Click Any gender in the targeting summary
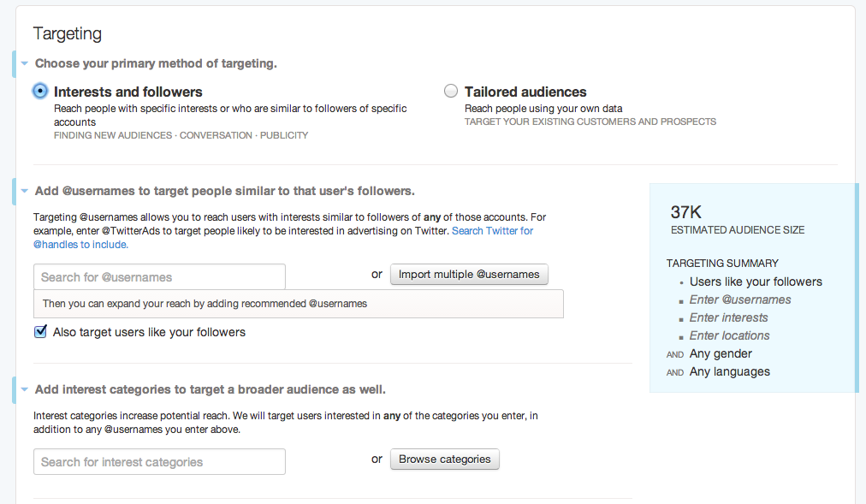Image resolution: width=866 pixels, height=504 pixels. click(x=721, y=353)
